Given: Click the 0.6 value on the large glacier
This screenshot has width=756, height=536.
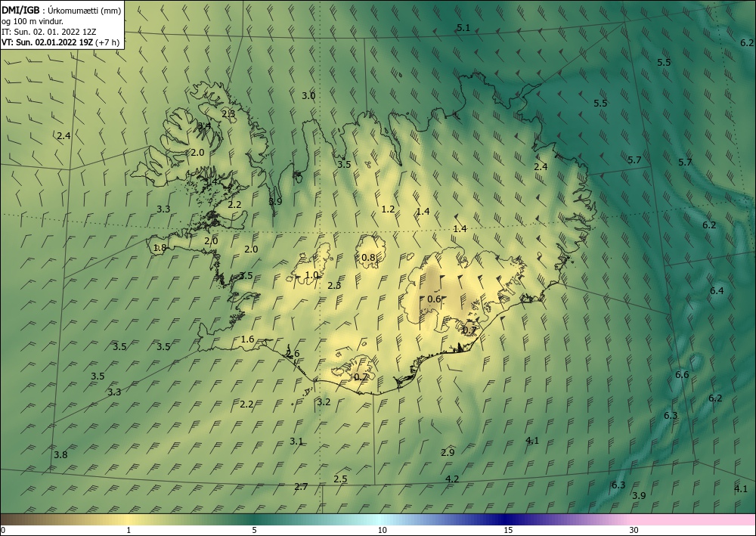Looking at the screenshot, I should coord(435,299).
